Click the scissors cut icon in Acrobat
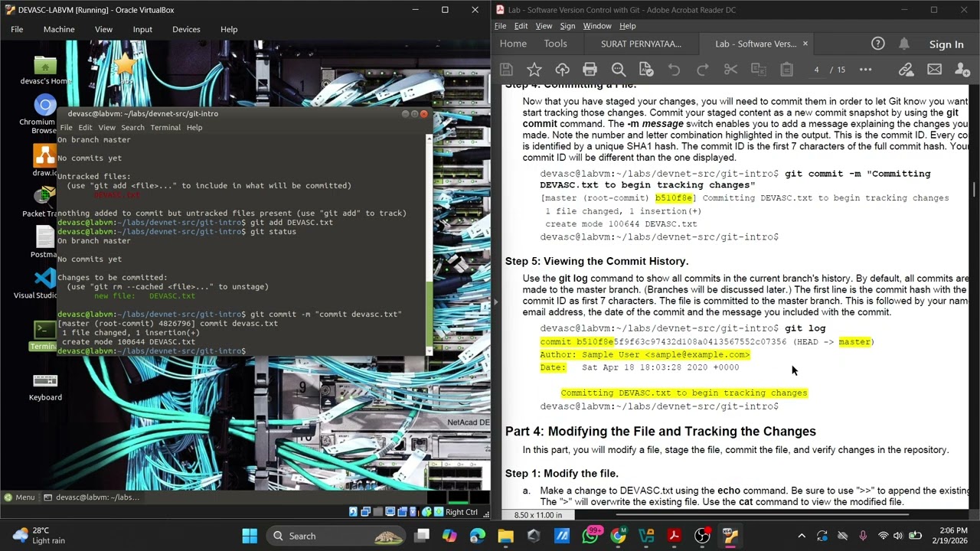Viewport: 980px width, 551px height. pos(730,70)
